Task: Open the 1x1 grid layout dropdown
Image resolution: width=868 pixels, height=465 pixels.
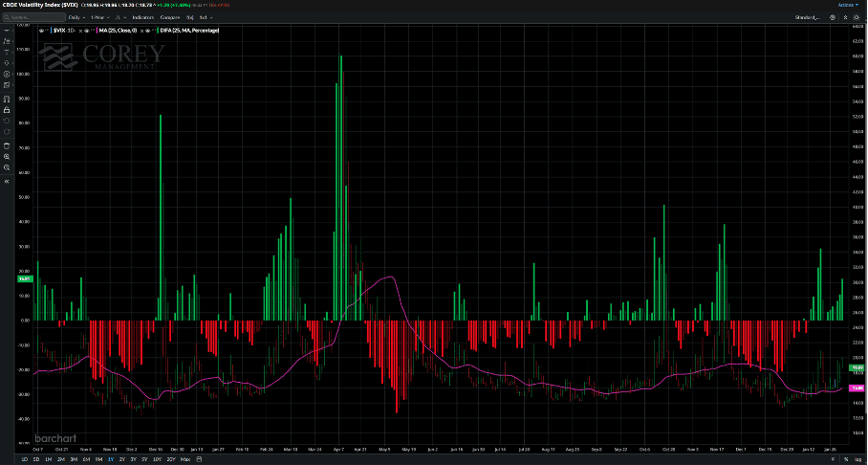Action: coord(206,17)
